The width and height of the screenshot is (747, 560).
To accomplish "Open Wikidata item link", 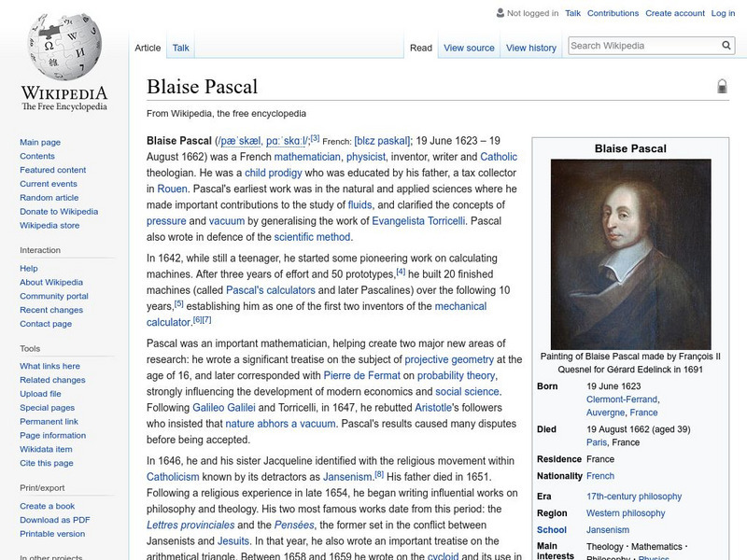I will click(x=46, y=449).
